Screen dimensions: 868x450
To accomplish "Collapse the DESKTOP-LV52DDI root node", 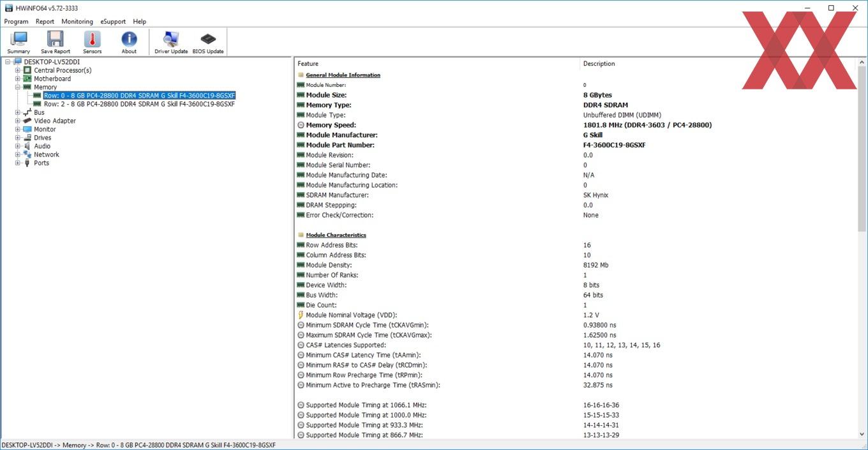I will pyautogui.click(x=8, y=62).
